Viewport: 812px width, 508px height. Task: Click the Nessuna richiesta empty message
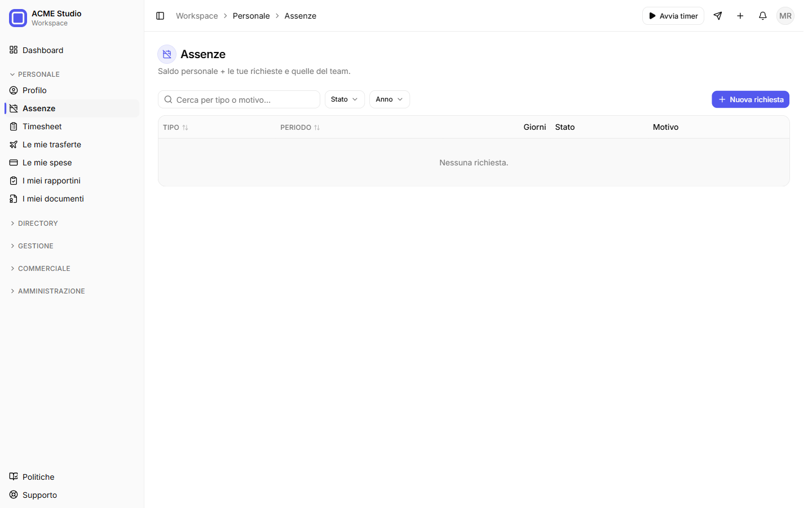[474, 163]
